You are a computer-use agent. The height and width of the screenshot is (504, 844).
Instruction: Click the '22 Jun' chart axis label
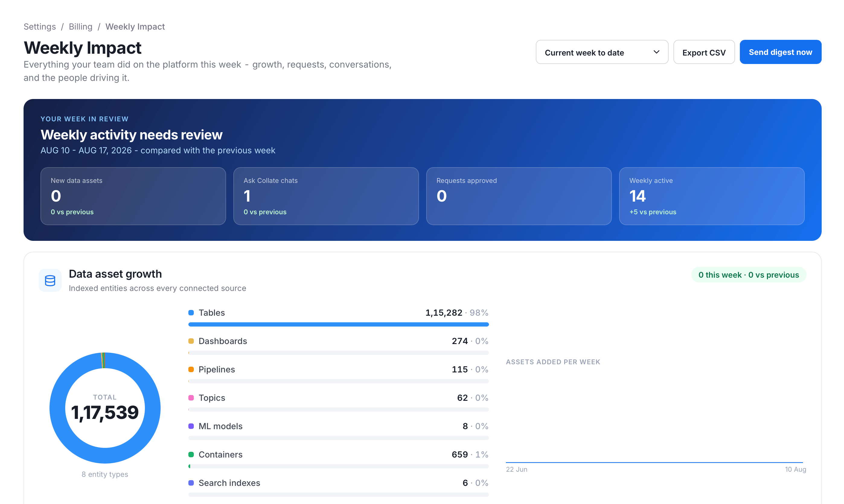coord(516,469)
